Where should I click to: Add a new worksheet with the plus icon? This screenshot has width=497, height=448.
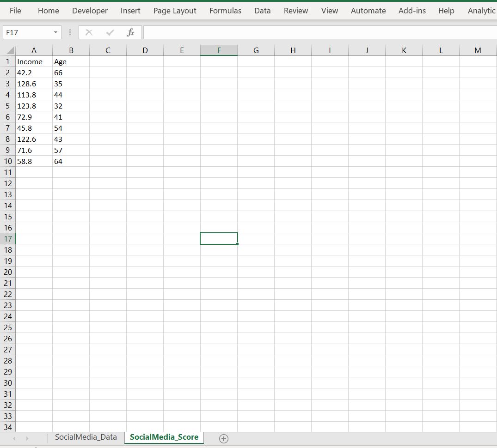tap(224, 438)
